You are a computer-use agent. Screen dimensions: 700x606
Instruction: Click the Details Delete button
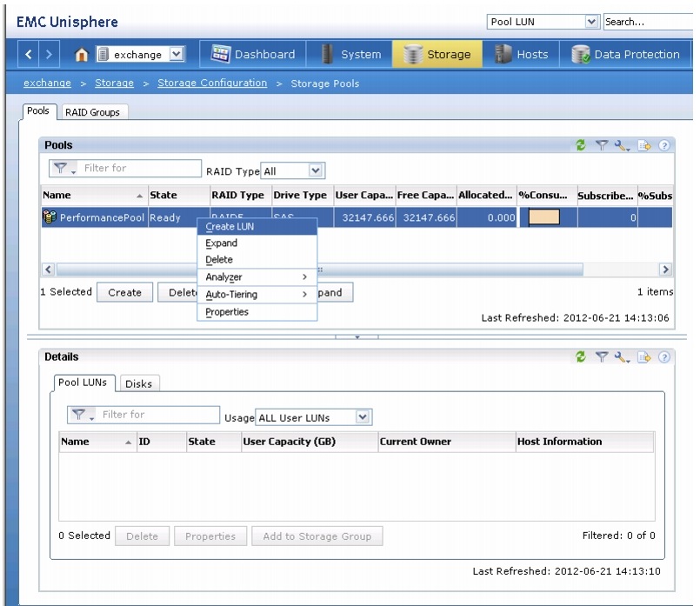[142, 536]
